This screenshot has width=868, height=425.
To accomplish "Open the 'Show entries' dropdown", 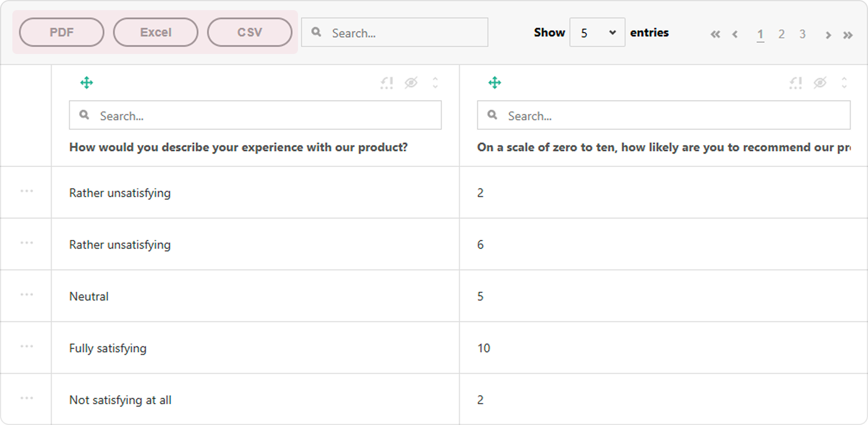I will point(597,32).
